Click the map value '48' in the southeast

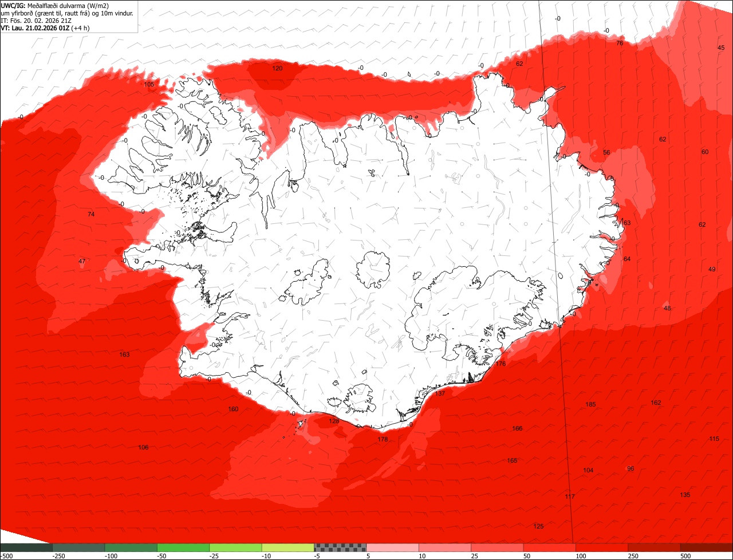tap(667, 308)
